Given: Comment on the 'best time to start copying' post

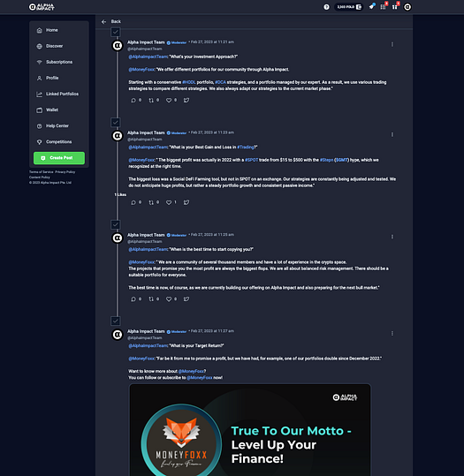Looking at the screenshot, I should click(133, 299).
